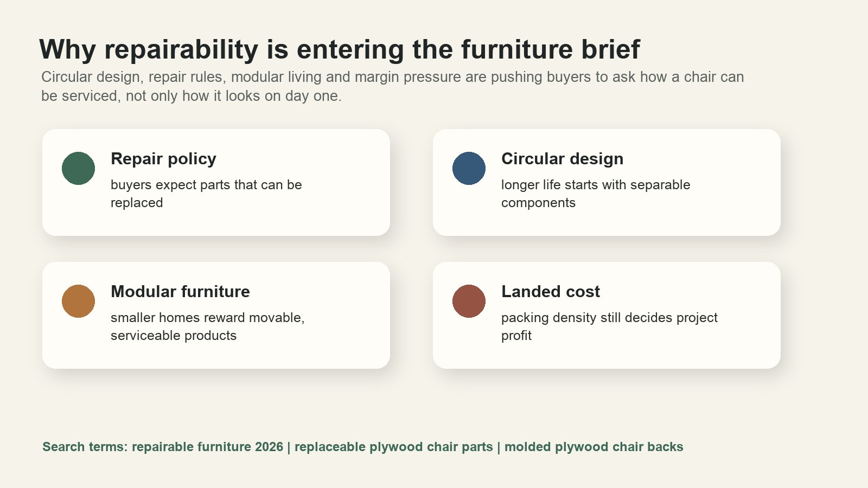Select the Repair policy heading
Viewport: 868px width, 488px height.
click(163, 159)
